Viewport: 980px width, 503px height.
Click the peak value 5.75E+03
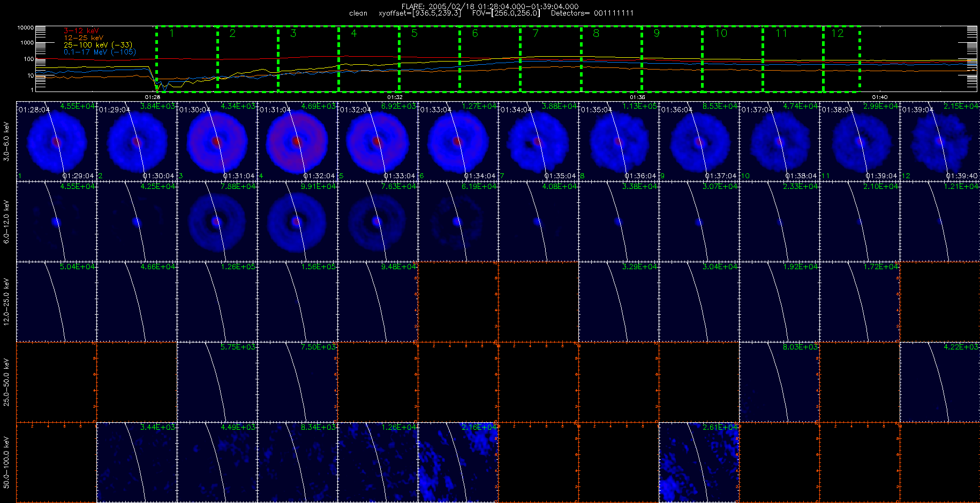click(x=238, y=347)
